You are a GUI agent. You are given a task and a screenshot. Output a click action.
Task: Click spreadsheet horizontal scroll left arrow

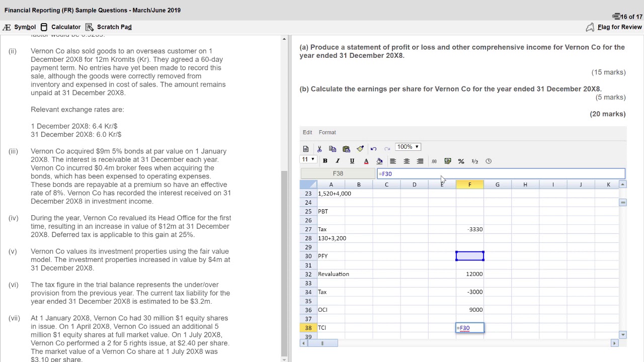click(x=303, y=343)
